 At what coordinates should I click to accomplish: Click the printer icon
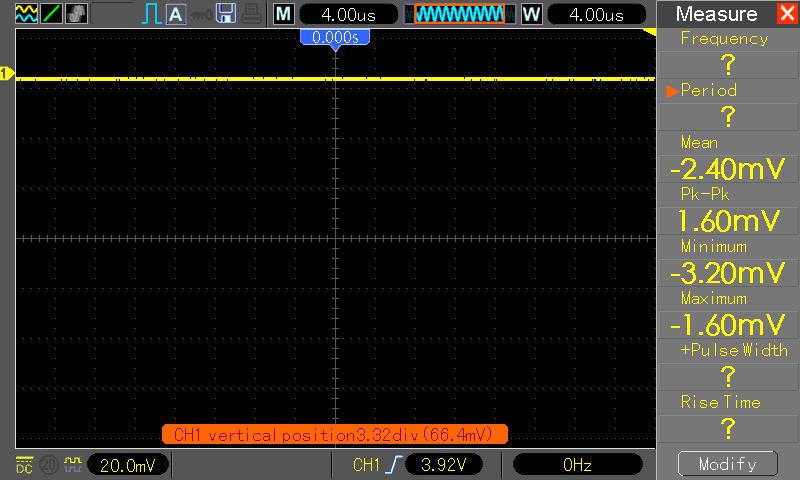251,14
